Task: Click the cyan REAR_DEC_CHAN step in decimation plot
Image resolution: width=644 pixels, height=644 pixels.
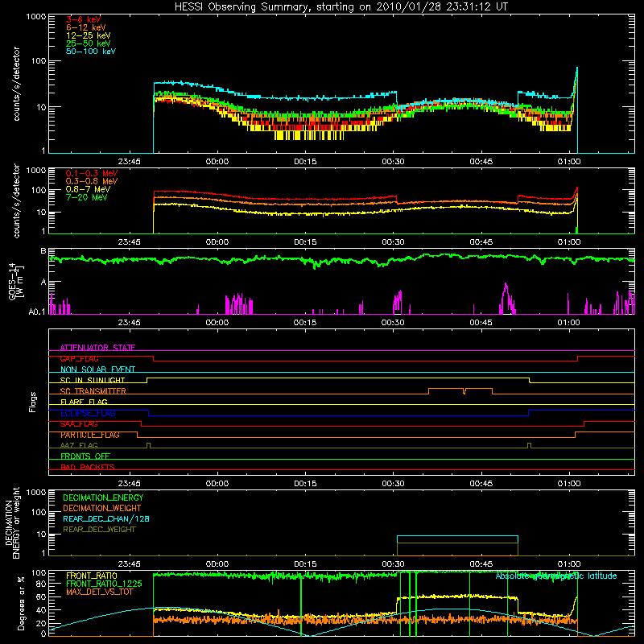Action: pyautogui.click(x=457, y=536)
